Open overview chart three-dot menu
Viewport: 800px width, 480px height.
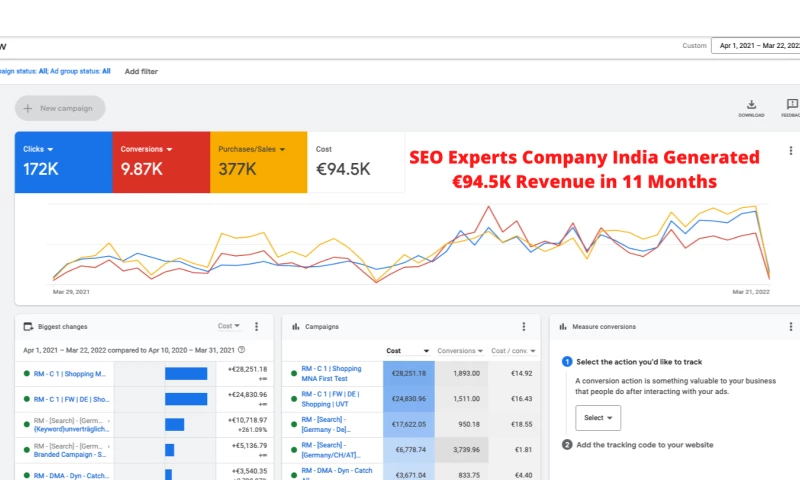click(x=791, y=150)
